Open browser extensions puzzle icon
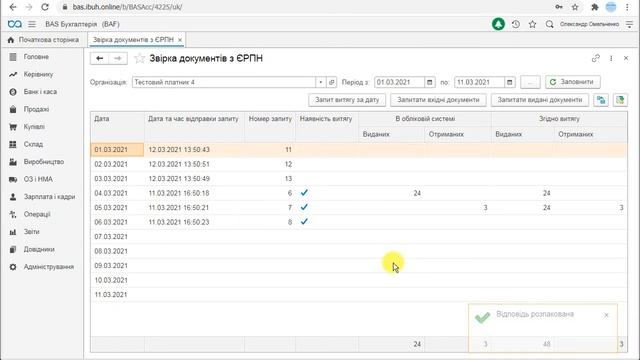640x360 pixels. click(595, 7)
